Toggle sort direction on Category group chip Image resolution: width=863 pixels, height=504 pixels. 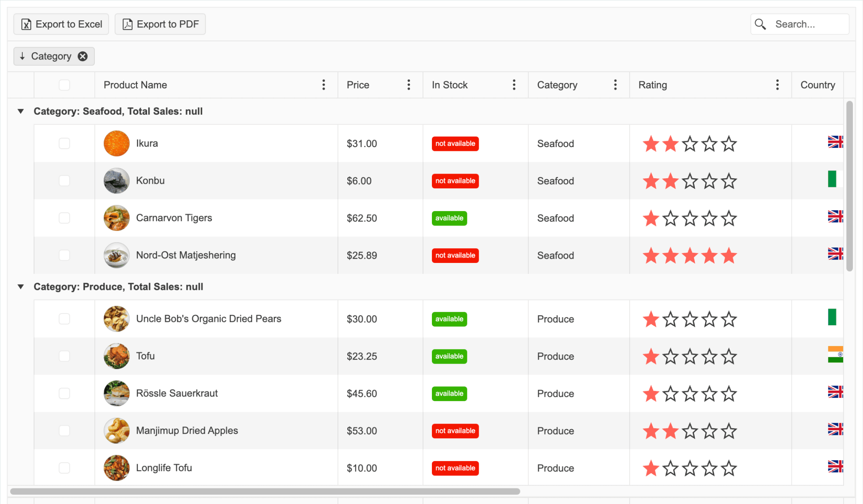[x=23, y=56]
